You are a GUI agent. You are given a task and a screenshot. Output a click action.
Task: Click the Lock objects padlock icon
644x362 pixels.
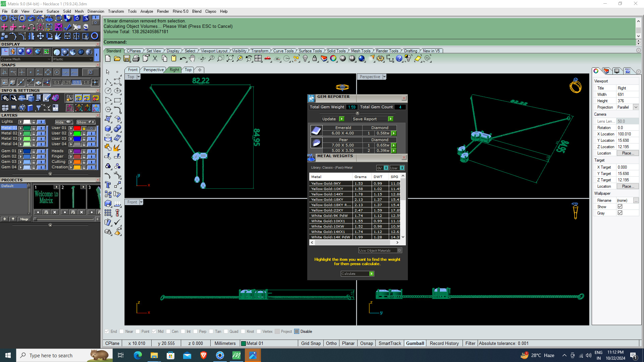(314, 58)
